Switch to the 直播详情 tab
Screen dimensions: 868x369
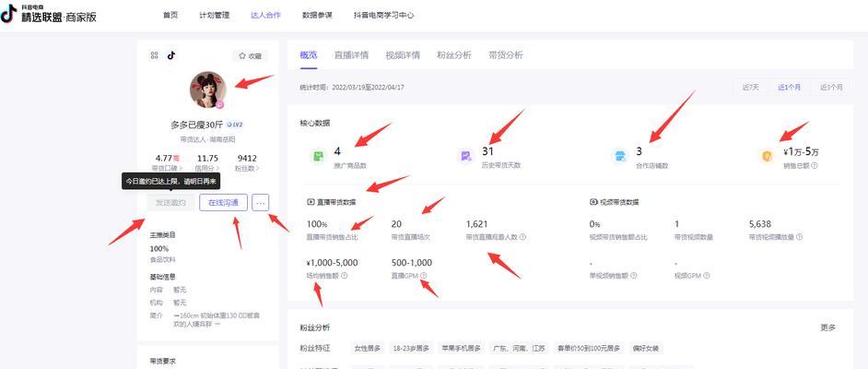point(351,54)
